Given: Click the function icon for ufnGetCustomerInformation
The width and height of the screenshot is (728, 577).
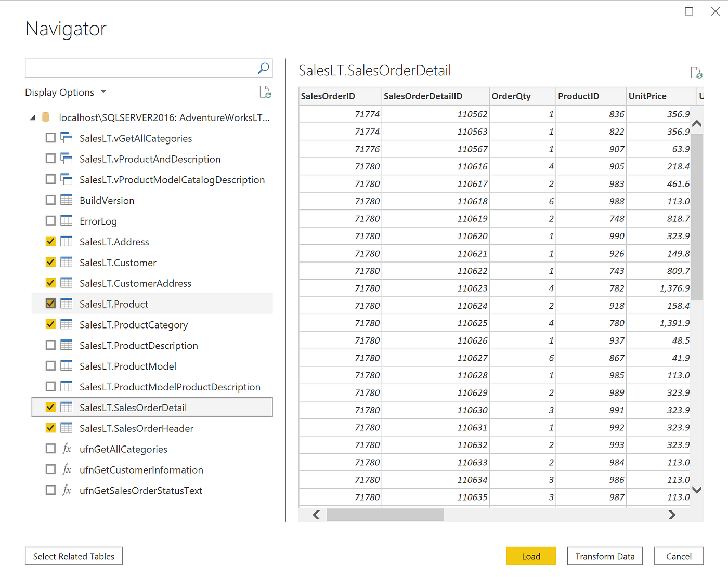Looking at the screenshot, I should 67,469.
